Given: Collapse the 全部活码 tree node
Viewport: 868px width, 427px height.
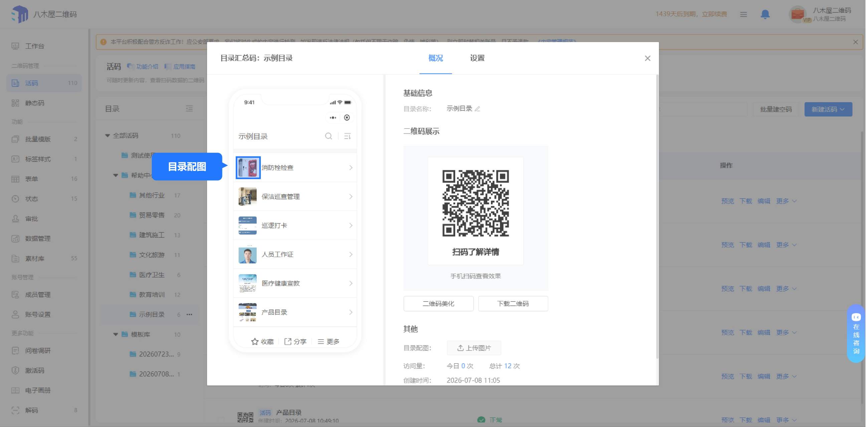Looking at the screenshot, I should coord(108,136).
